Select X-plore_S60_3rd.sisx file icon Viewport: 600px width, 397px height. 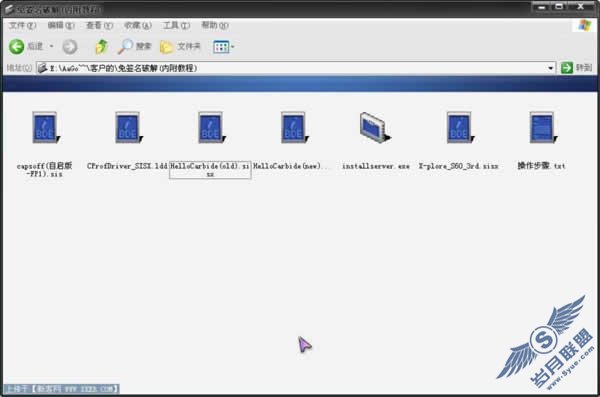[460, 127]
